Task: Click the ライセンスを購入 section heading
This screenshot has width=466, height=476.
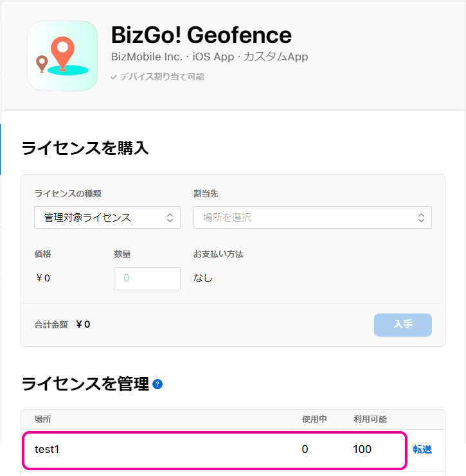Action: [85, 148]
